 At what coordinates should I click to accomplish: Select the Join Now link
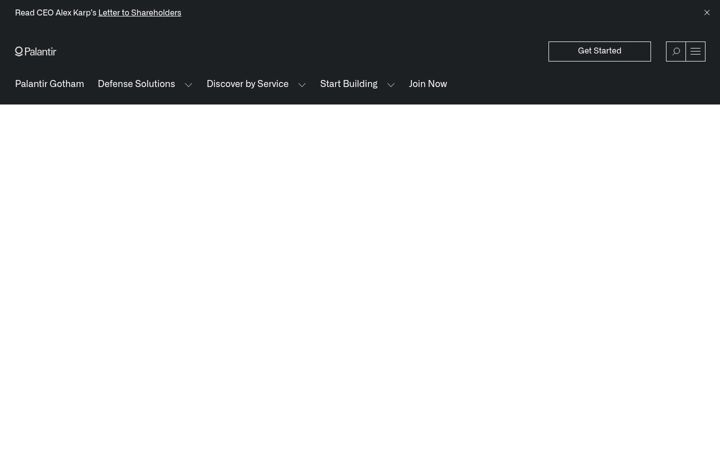[428, 84]
